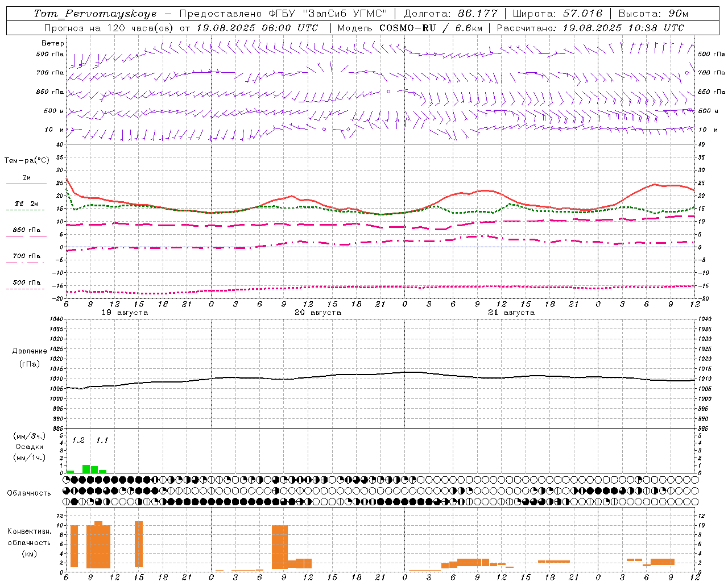Click the Модель COSMO-RU / 6.6км label
The image size is (728, 582).
tap(410, 28)
